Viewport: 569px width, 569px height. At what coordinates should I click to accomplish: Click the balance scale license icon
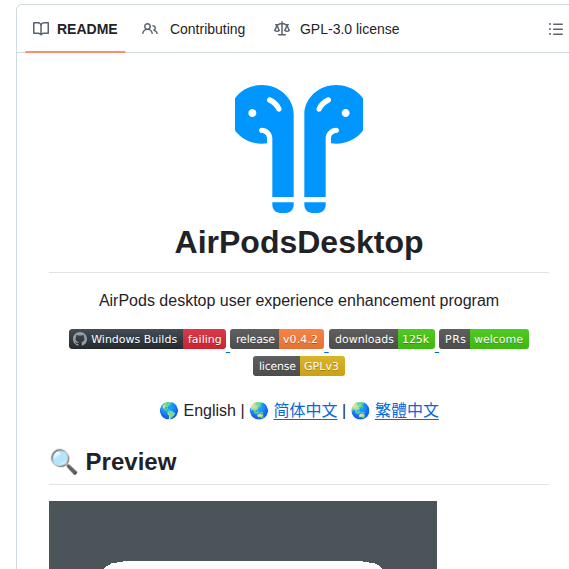(x=282, y=29)
